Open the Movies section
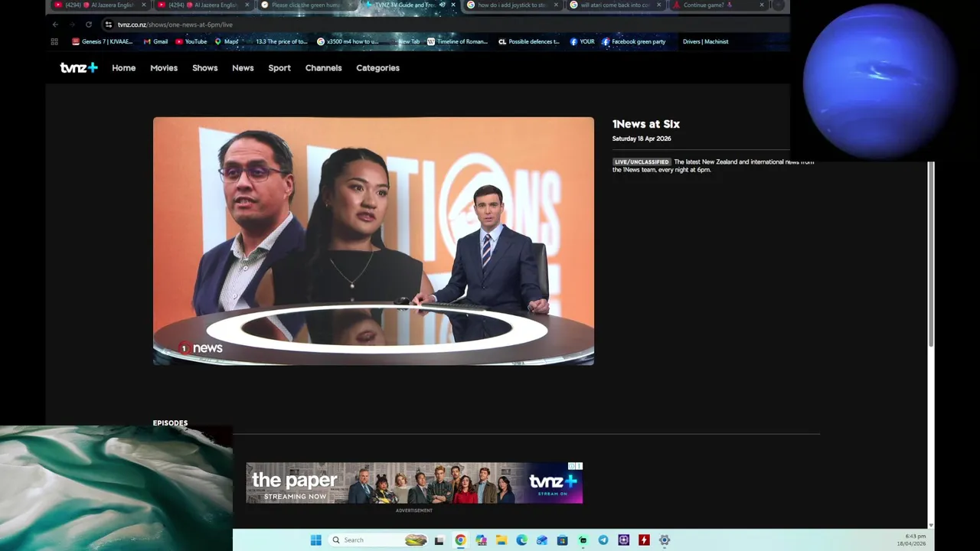This screenshot has width=980, height=551. pyautogui.click(x=164, y=68)
